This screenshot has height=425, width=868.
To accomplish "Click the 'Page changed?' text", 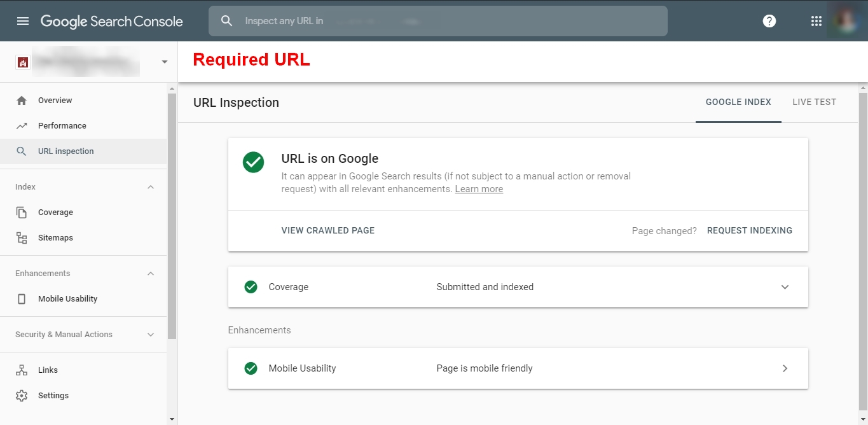I will (665, 231).
